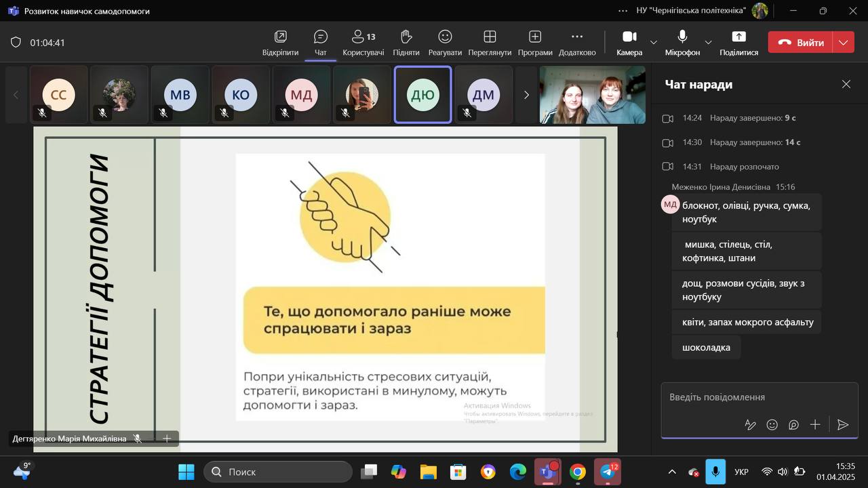Open text formatting options in chat

click(750, 425)
